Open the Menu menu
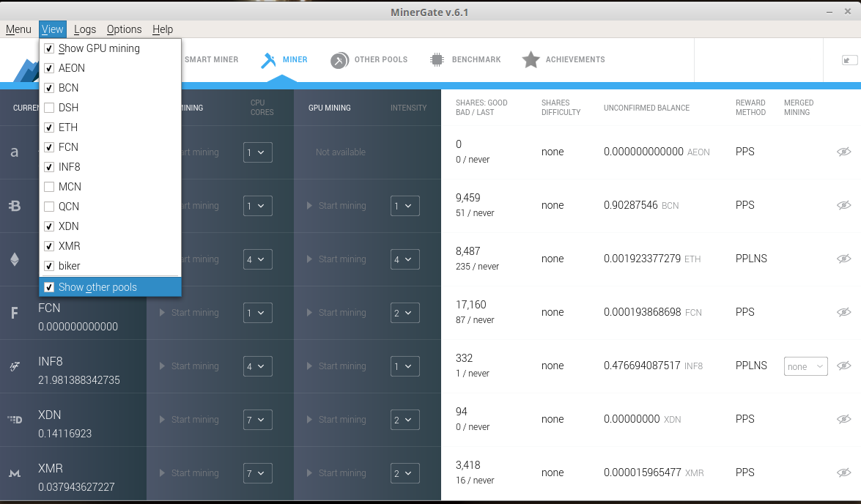Screen dimensions: 861x504 18,29
